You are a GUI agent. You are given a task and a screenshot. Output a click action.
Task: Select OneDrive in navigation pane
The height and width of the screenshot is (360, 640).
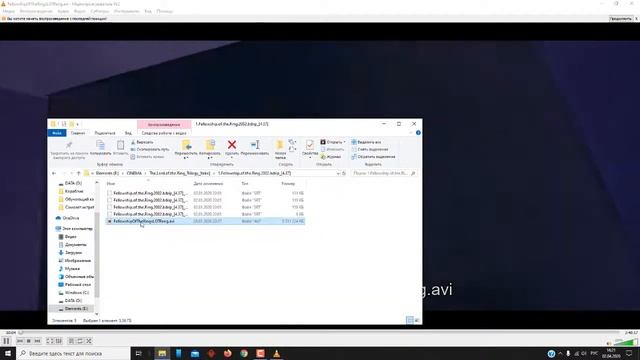pyautogui.click(x=68, y=218)
